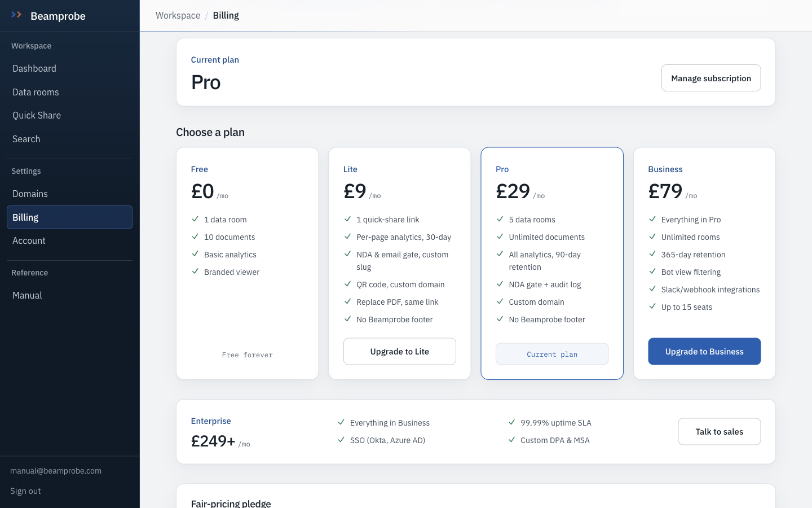Click the 'Fair-pricing pledge' heading
This screenshot has width=812, height=508.
pos(231,503)
